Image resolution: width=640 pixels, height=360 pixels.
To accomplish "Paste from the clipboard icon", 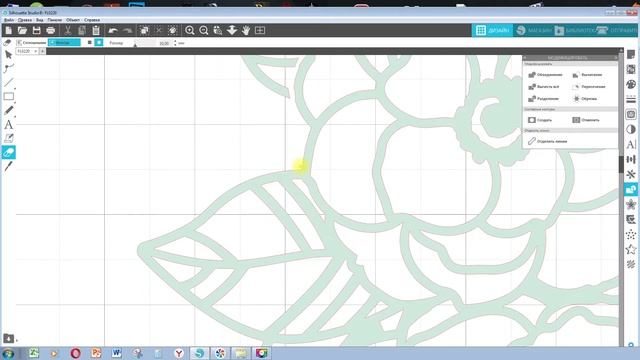I will point(96,30).
